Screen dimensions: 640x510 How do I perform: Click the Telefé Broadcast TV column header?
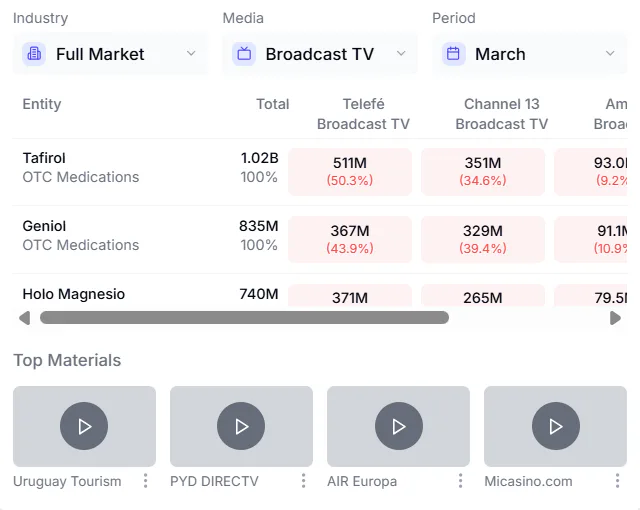point(363,114)
